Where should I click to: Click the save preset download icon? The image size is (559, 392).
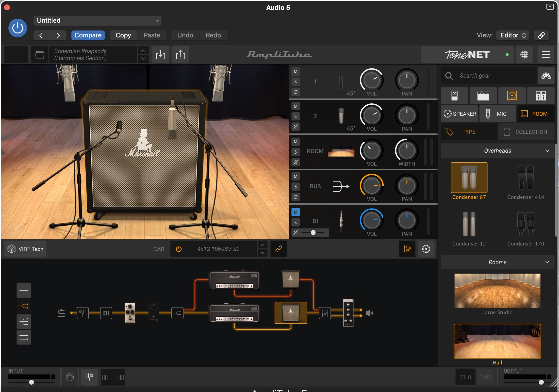pos(161,55)
